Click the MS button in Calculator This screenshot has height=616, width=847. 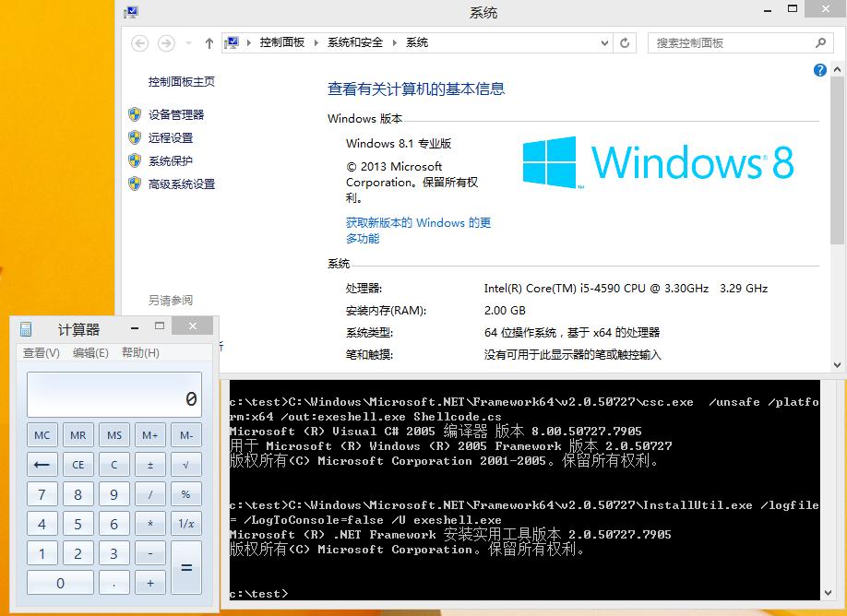click(x=114, y=435)
